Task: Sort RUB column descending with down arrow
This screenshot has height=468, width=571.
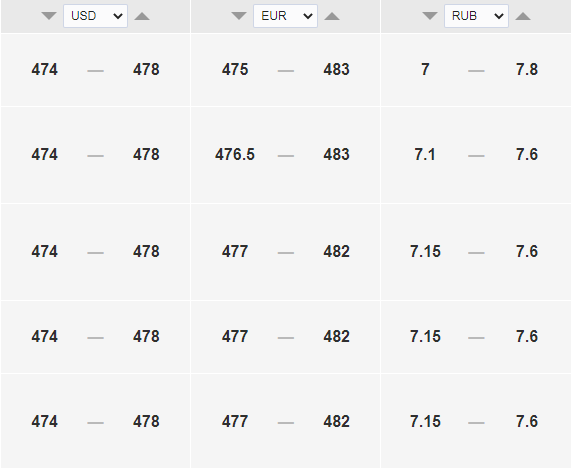Action: (x=430, y=16)
